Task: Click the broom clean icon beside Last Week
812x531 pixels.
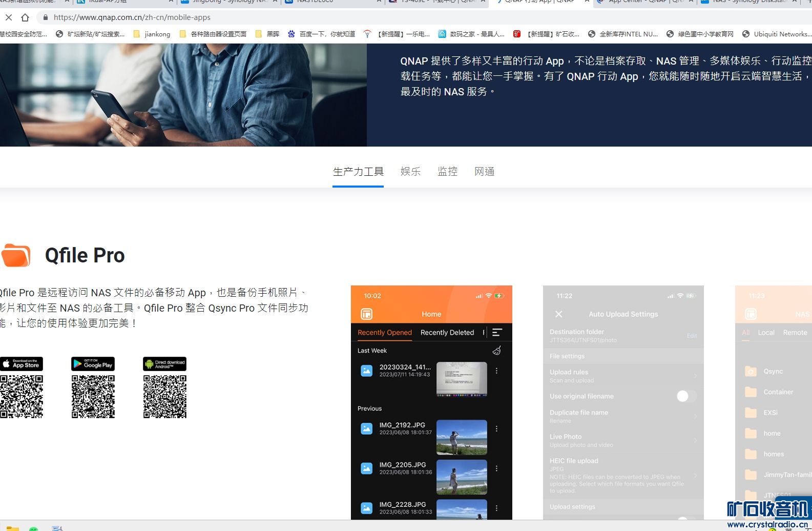Action: pyautogui.click(x=496, y=351)
